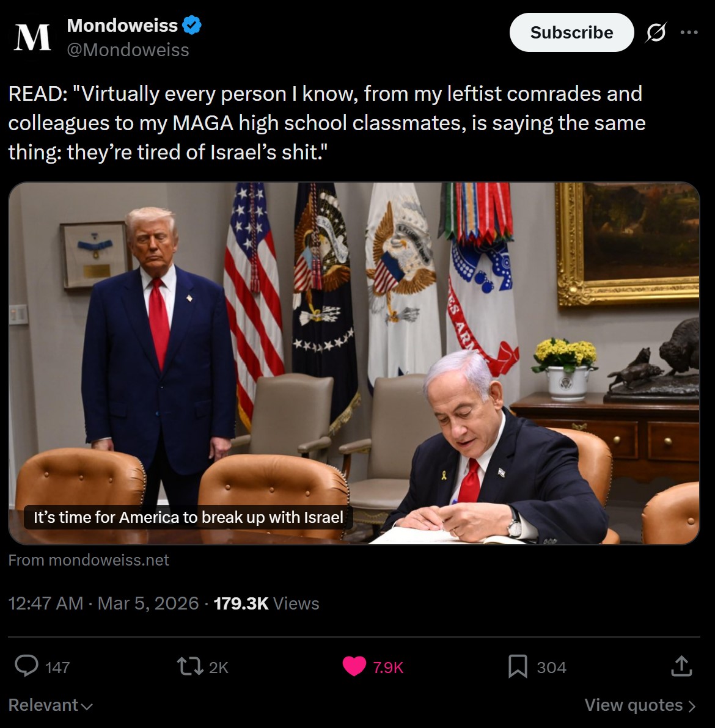The height and width of the screenshot is (728, 715).
Task: Select the post text starting with READ
Action: [x=326, y=123]
